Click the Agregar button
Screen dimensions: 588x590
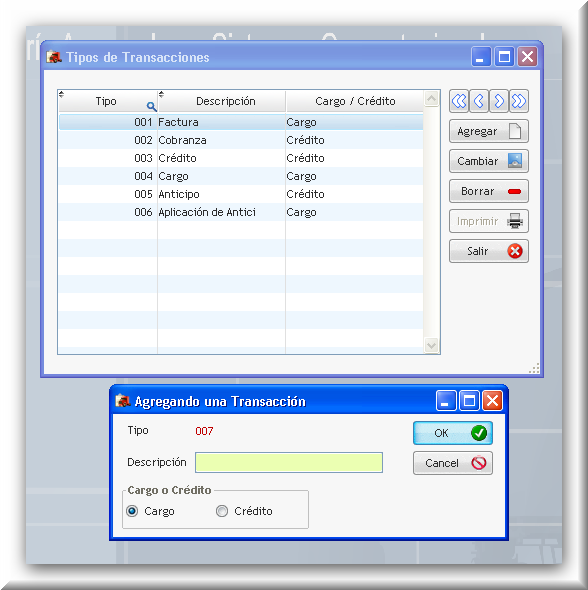point(489,131)
